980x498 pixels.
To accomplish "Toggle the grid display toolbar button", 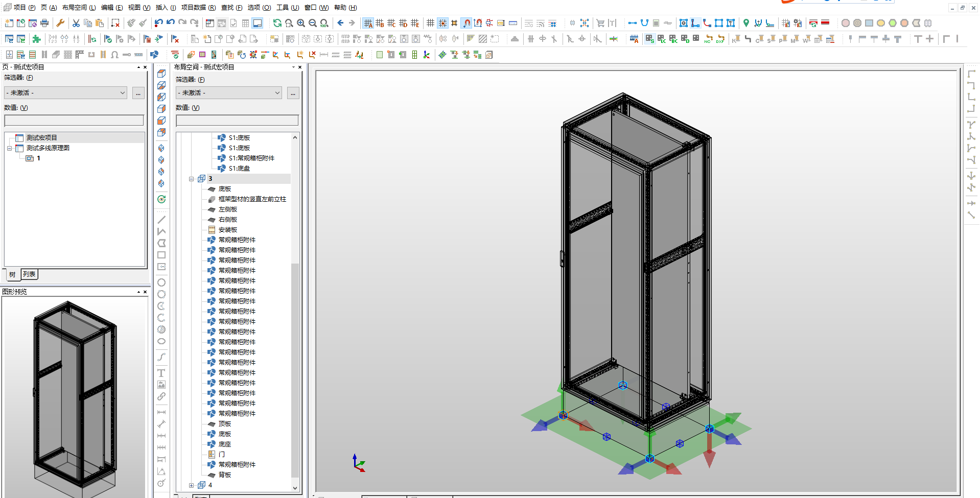I will pyautogui.click(x=431, y=23).
